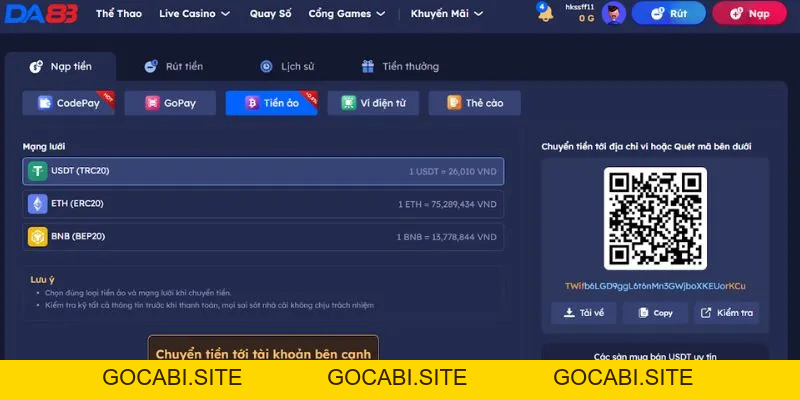Click the Lưu ý note heading
Image resolution: width=800 pixels, height=400 pixels.
pyautogui.click(x=42, y=280)
